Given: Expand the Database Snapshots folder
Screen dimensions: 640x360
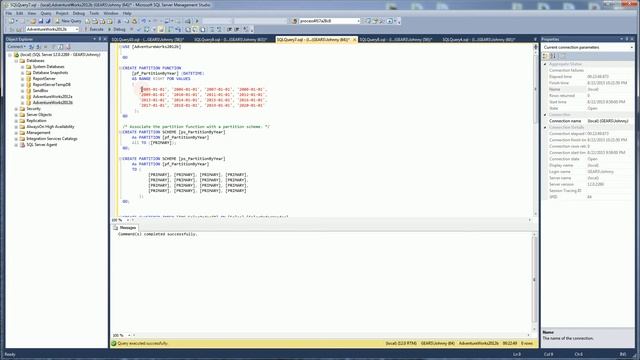Looking at the screenshot, I should tap(22, 73).
